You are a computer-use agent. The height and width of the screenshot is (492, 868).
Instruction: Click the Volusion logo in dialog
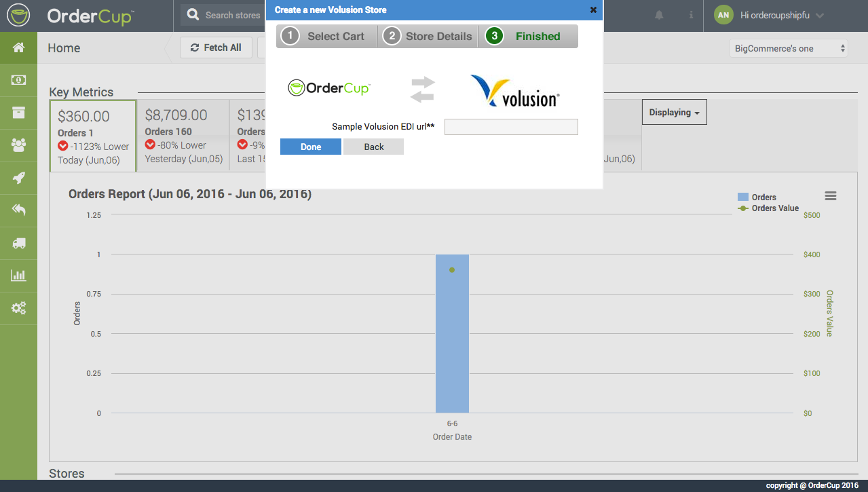coord(515,90)
